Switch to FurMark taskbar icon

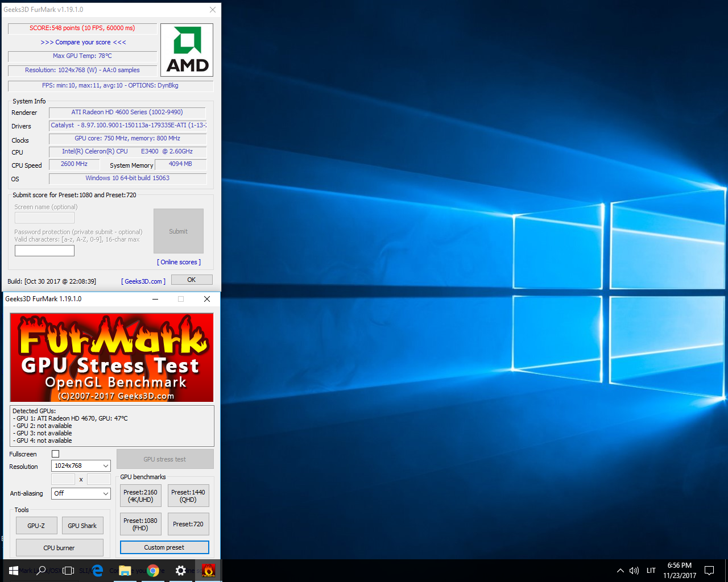point(209,571)
